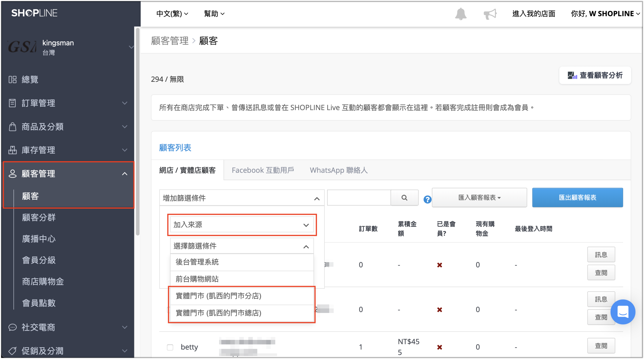Viewport: 644px width, 359px height.
Task: Open 會員點數 sidebar item
Action: tap(39, 303)
